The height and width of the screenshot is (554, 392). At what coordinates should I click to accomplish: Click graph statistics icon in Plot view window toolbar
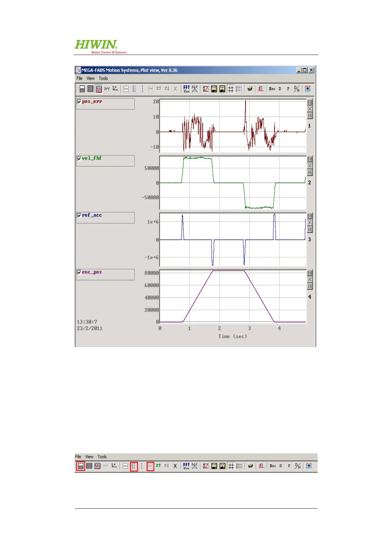(x=206, y=89)
